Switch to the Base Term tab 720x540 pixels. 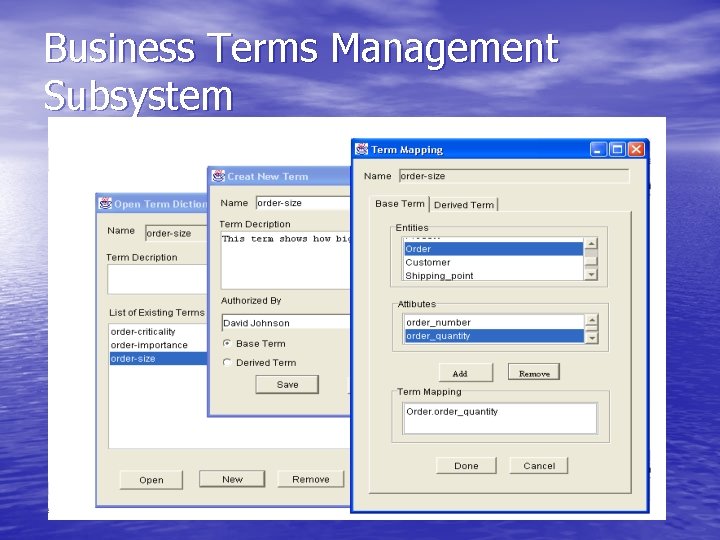399,204
